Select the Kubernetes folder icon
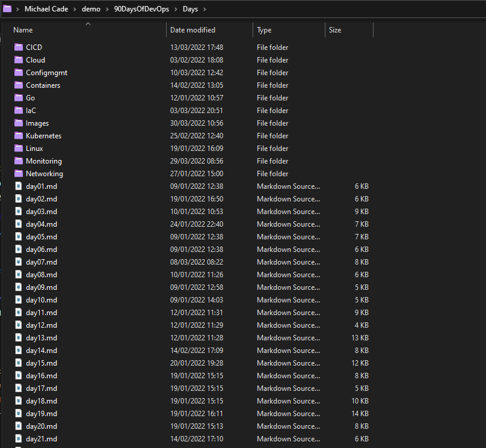Image resolution: width=486 pixels, height=448 pixels. 19,136
